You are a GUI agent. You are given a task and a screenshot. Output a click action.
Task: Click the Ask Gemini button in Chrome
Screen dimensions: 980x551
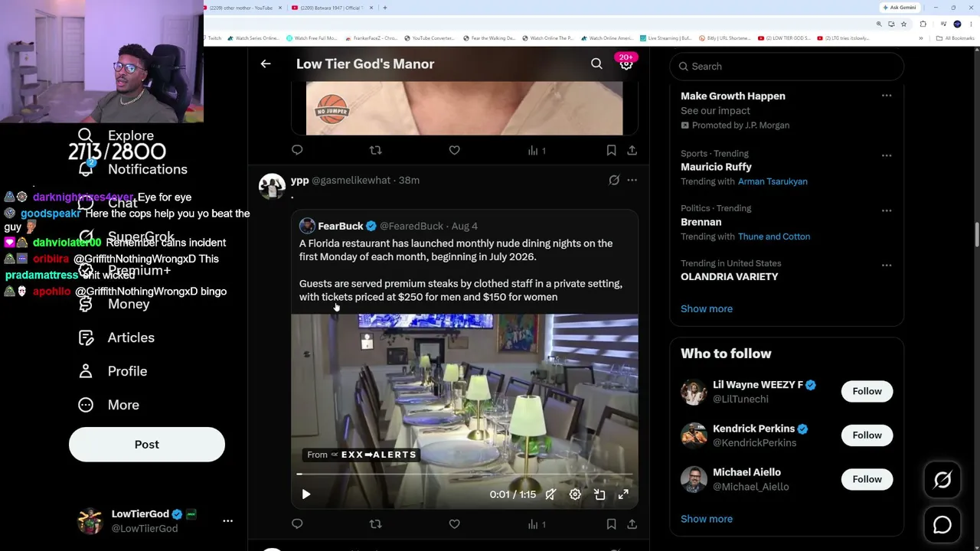[x=900, y=8]
